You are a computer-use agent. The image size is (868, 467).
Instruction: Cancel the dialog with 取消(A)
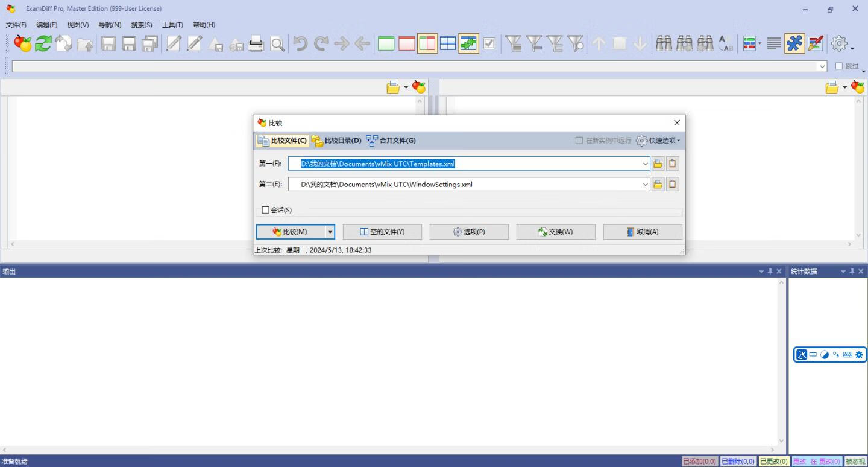643,232
